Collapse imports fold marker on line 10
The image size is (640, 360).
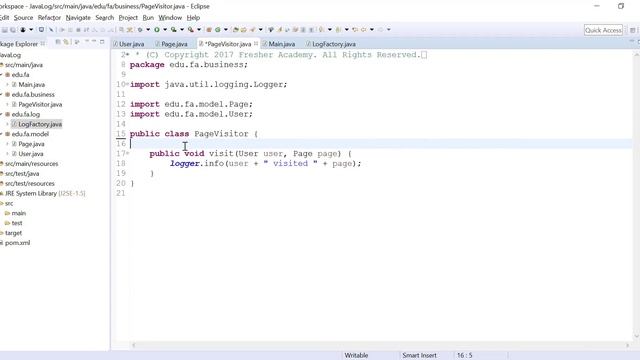[127, 84]
